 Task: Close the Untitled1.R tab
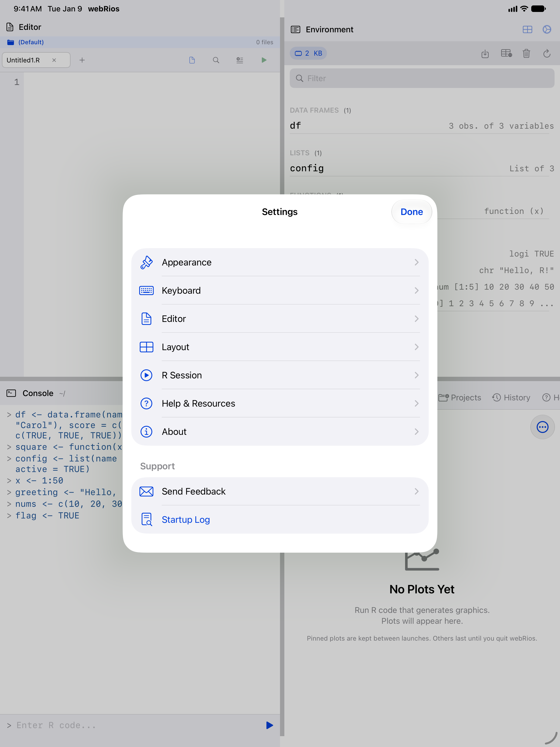(x=54, y=60)
